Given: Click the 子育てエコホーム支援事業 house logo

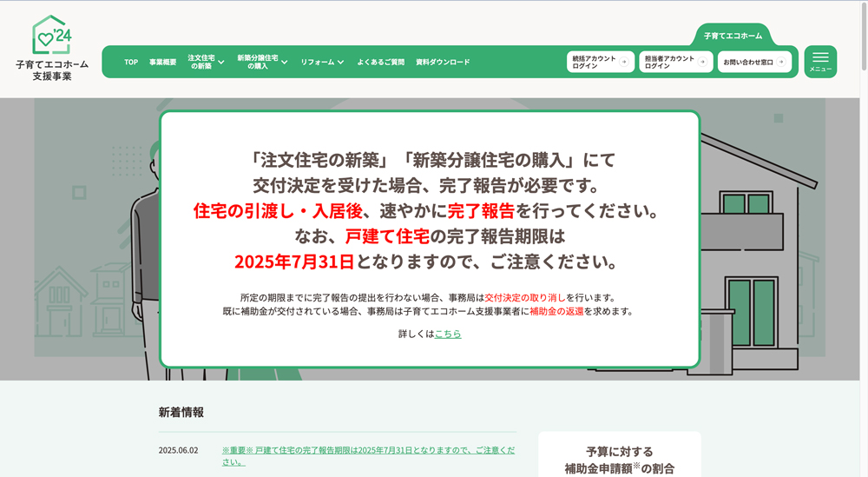Looking at the screenshot, I should coord(50,48).
